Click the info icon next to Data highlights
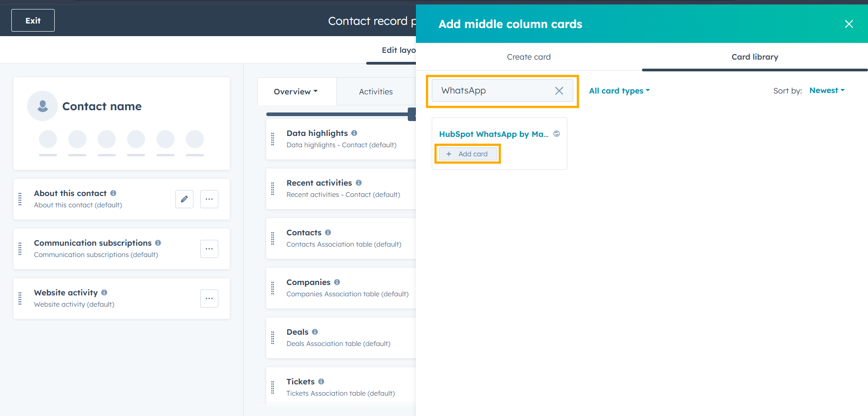 354,133
